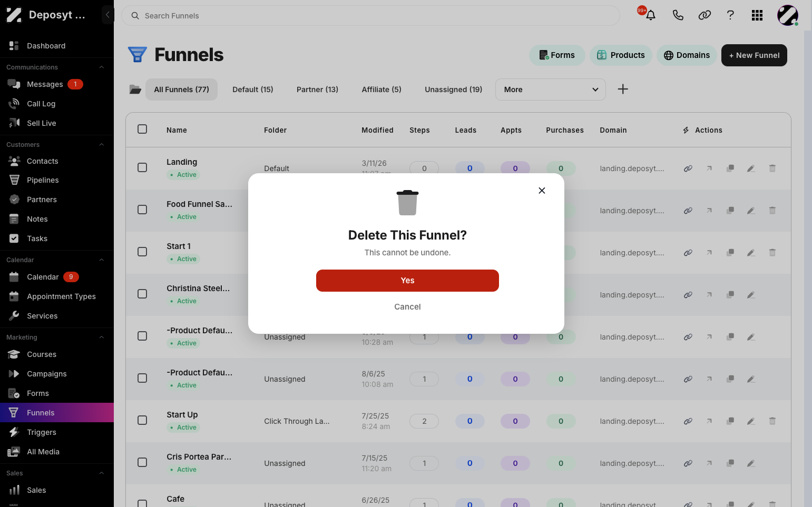The image size is (812, 507).
Task: Delete the Start Up funnel via trash
Action: coord(772,421)
